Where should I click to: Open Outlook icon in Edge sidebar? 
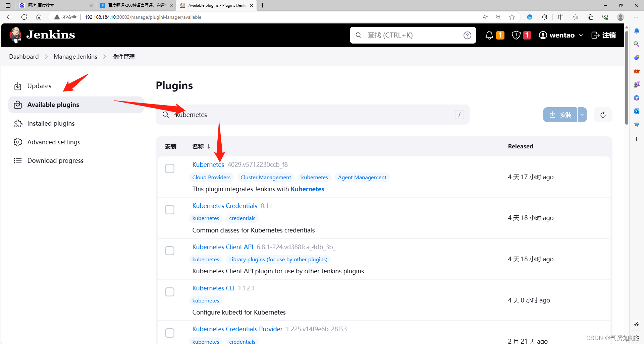coord(636,111)
